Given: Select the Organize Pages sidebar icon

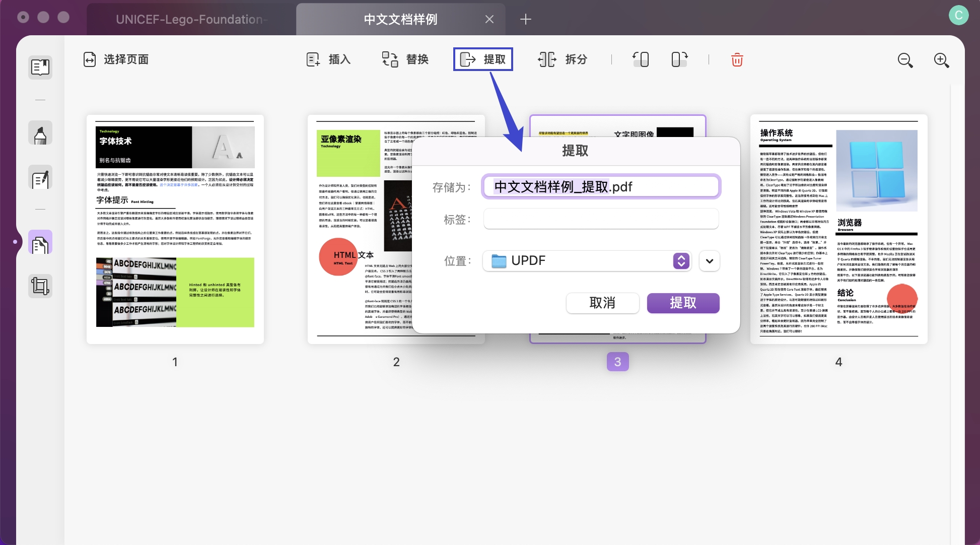Looking at the screenshot, I should click(40, 243).
